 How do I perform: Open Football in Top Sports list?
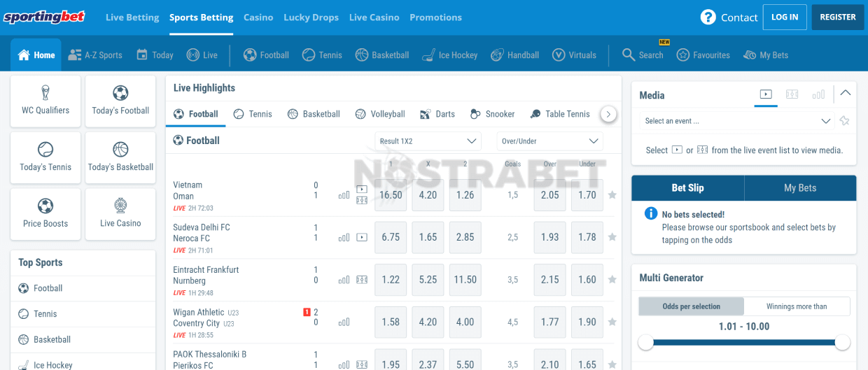83,288
